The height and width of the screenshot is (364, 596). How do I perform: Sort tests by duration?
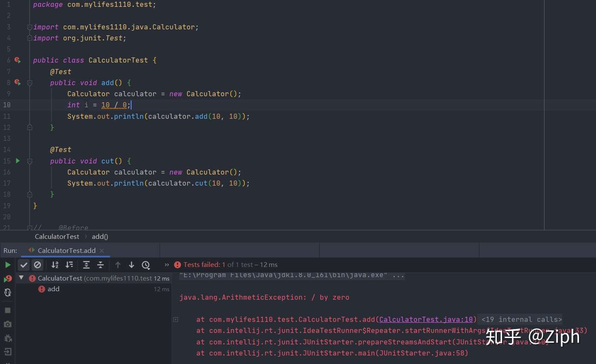click(x=69, y=265)
